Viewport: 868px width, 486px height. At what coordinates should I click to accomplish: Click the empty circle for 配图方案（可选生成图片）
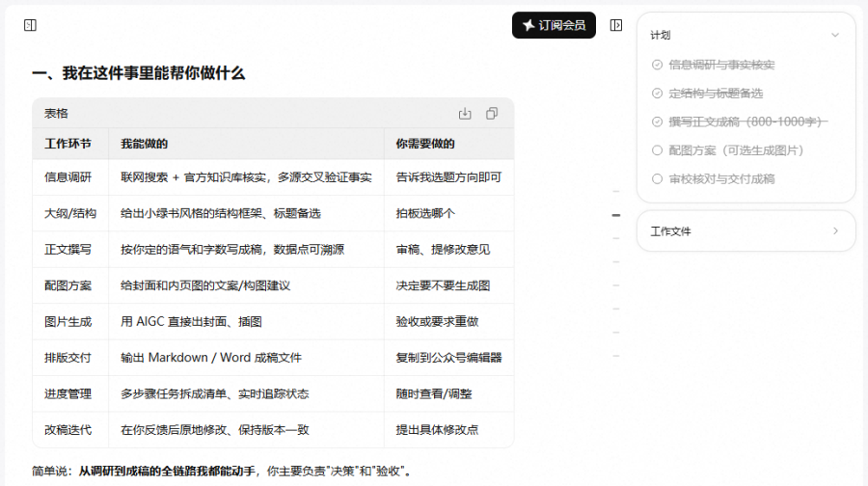657,150
